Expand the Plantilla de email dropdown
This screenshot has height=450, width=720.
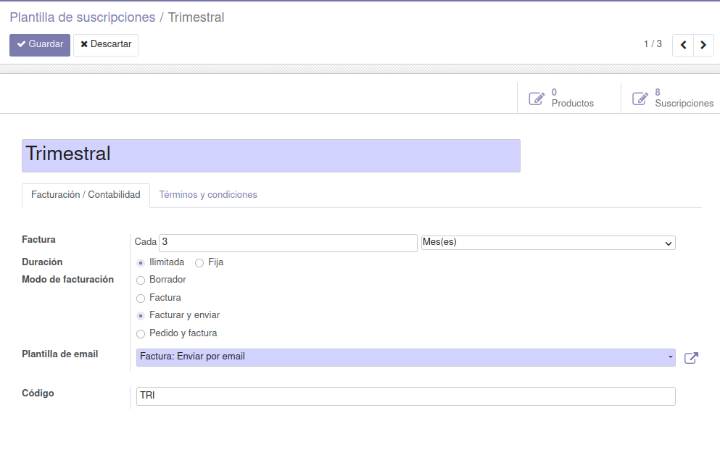click(x=405, y=357)
